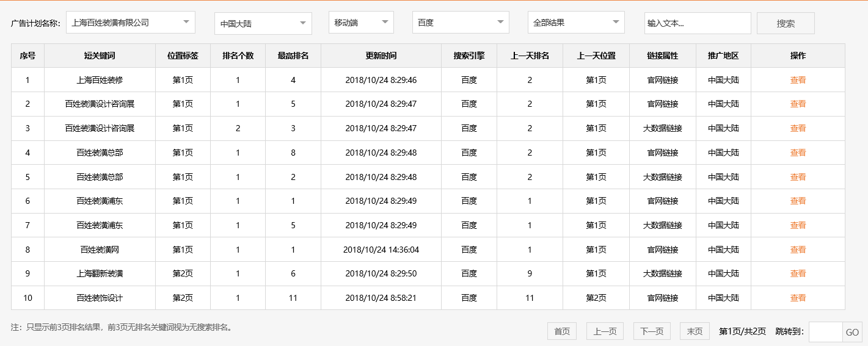Click 查看 for row 4 百姓装潢总部
The height and width of the screenshot is (346, 868).
798,153
